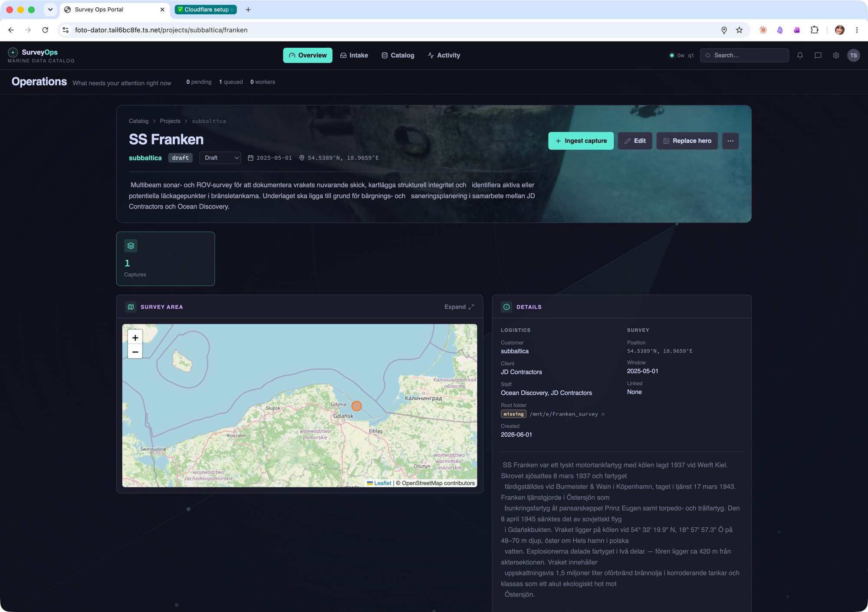This screenshot has width=868, height=612.
Task: Click the Ingest capture button
Action: point(581,141)
